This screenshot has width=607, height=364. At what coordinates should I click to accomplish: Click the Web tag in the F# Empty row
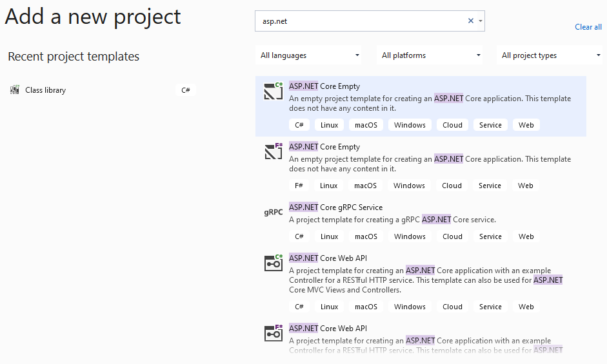click(x=525, y=186)
